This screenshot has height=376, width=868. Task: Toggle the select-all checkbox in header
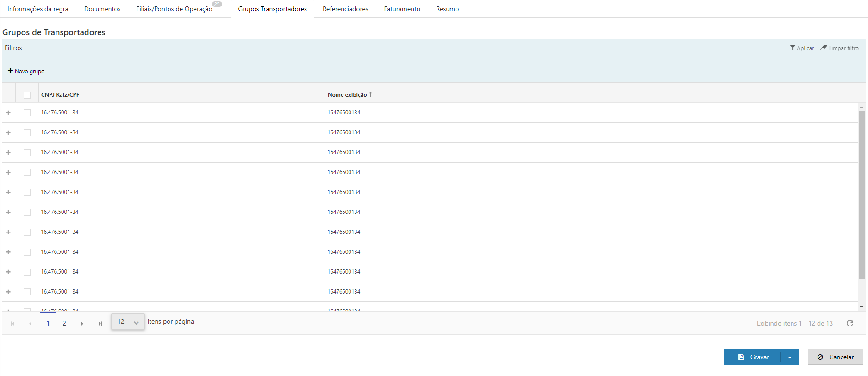click(x=27, y=95)
